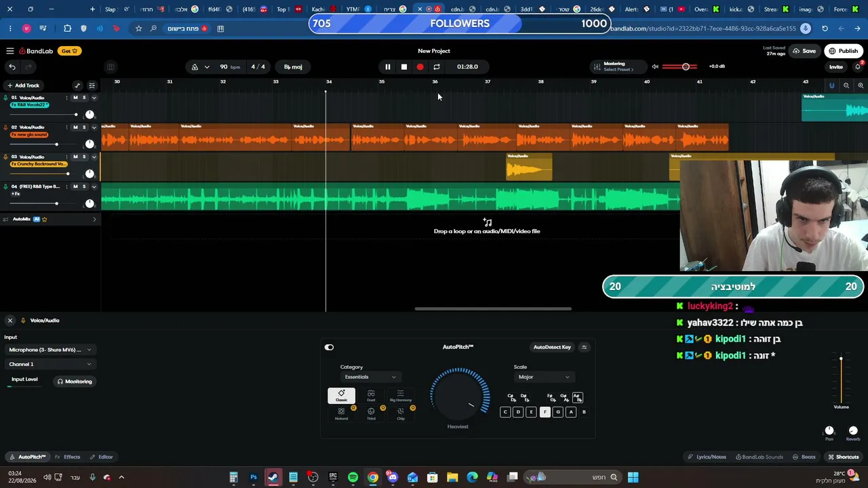868x488 pixels.
Task: Open the AutoMix panel arrow
Action: [x=94, y=219]
